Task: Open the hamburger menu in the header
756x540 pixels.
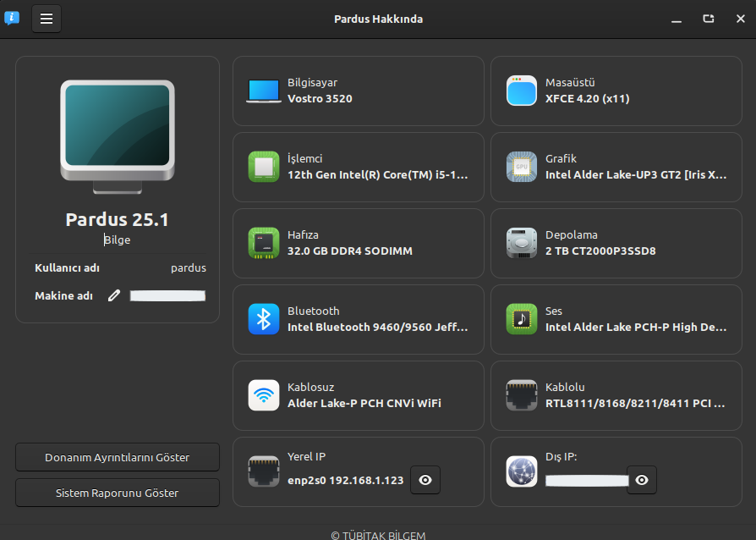Action: [x=47, y=19]
